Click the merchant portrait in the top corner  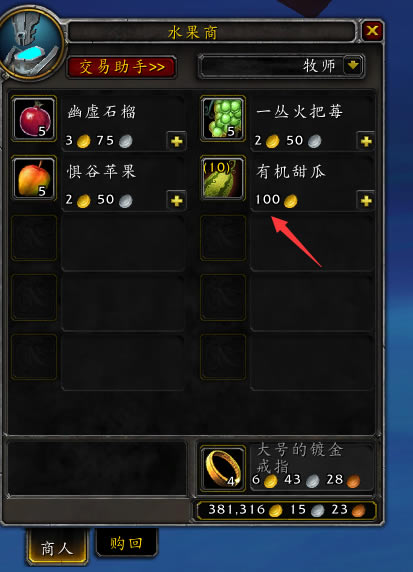point(31,41)
